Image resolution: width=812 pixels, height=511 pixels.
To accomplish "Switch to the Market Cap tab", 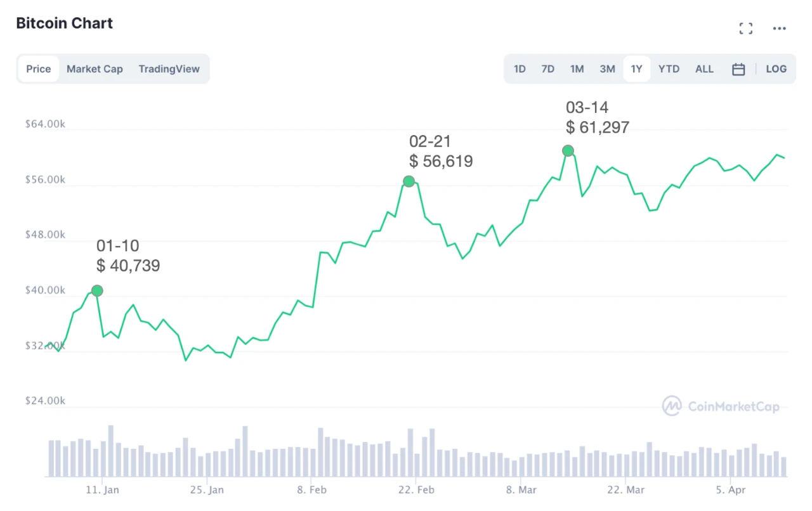I will point(95,69).
